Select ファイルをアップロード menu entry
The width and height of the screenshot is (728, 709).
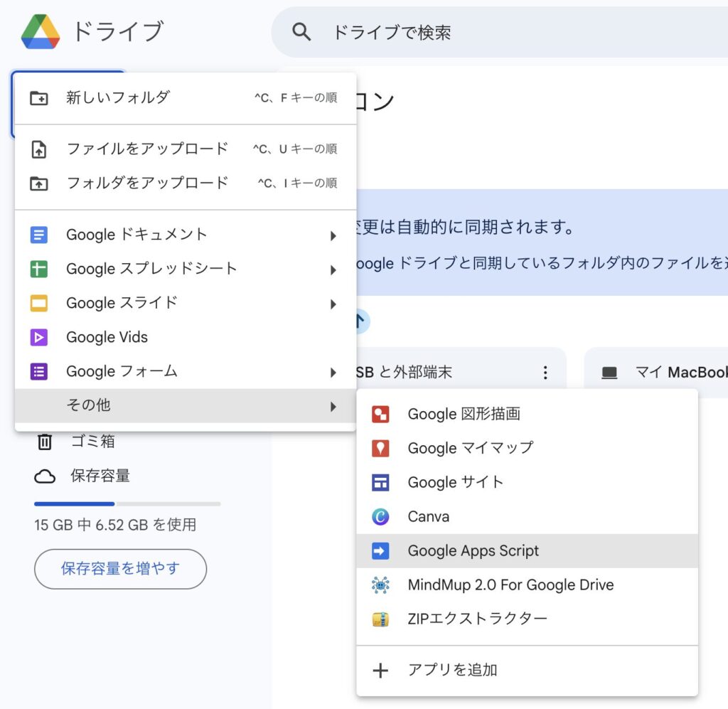click(x=147, y=149)
